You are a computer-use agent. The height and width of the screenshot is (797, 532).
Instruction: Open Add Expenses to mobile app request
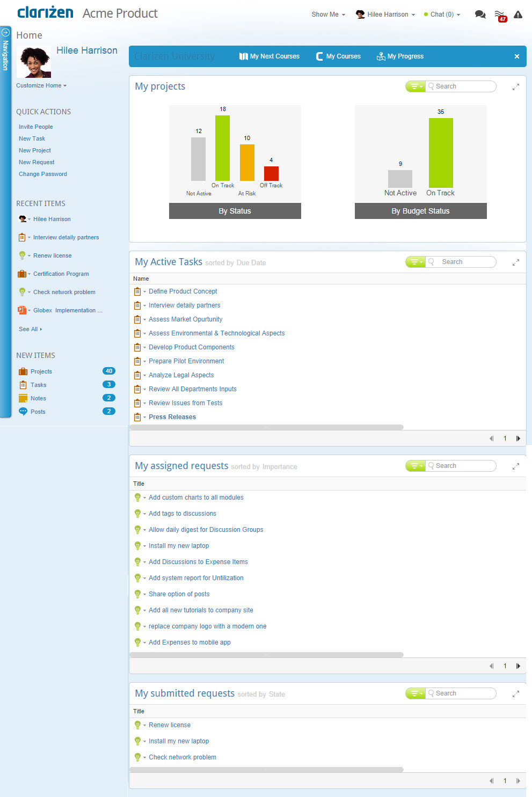(x=190, y=642)
